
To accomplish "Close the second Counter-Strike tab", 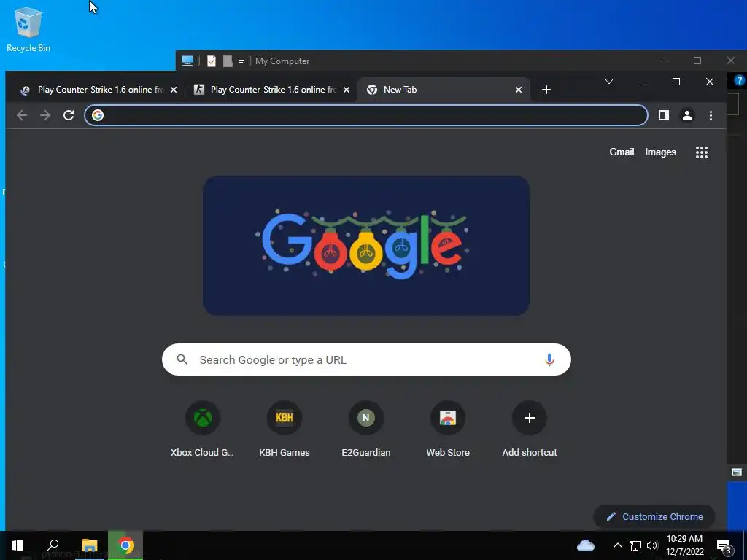I will coord(347,90).
